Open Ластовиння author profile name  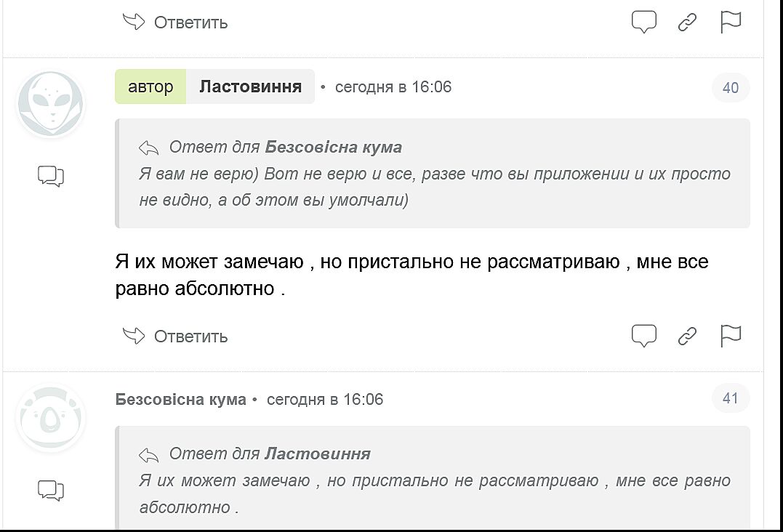250,87
